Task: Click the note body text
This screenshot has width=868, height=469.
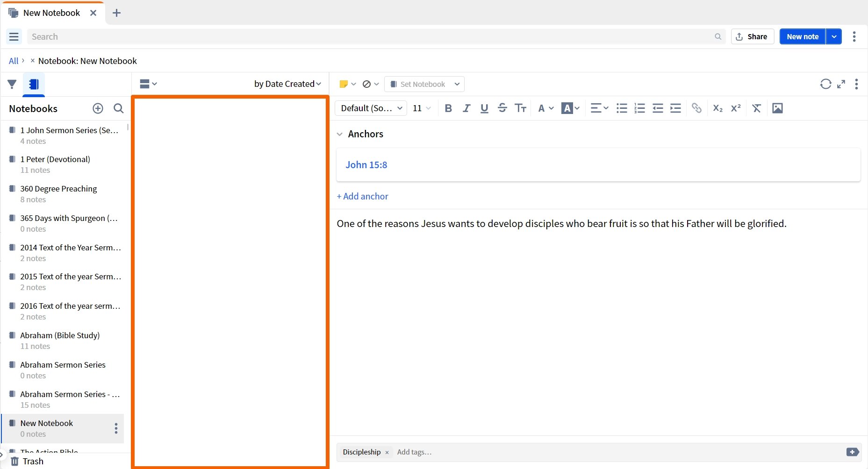Action: pyautogui.click(x=561, y=224)
